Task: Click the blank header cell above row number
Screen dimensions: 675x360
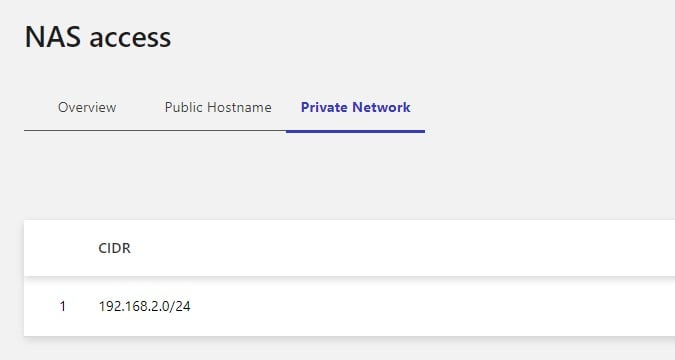Action: coord(63,248)
